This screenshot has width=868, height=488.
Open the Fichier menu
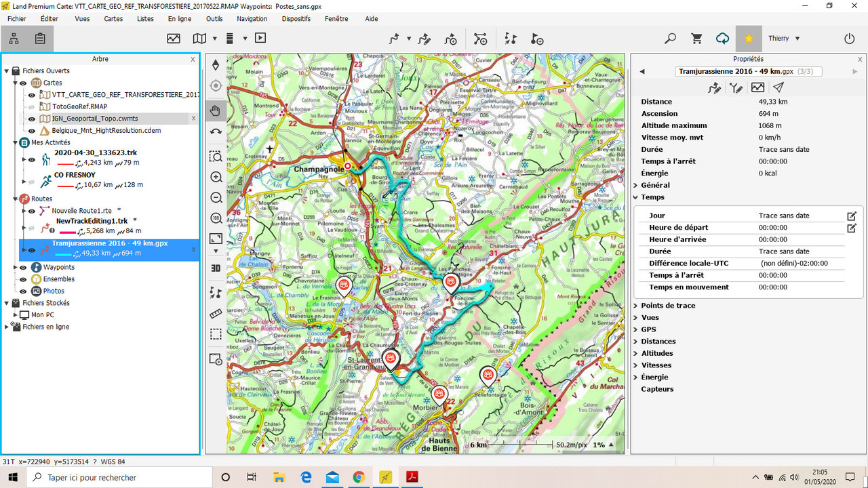click(x=17, y=19)
